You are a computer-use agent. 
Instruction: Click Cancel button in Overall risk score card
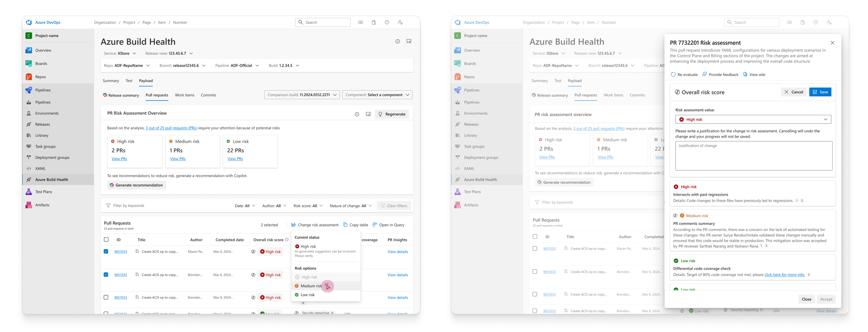point(793,92)
